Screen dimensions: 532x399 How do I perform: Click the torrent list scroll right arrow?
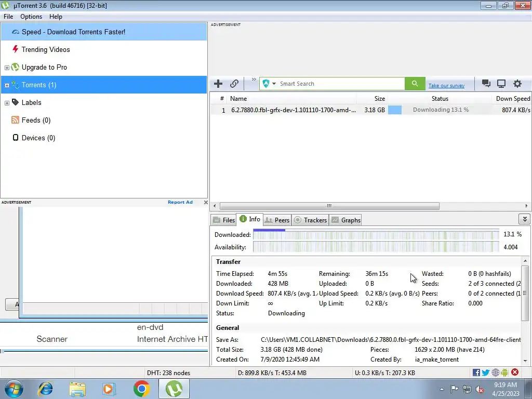[526, 206]
